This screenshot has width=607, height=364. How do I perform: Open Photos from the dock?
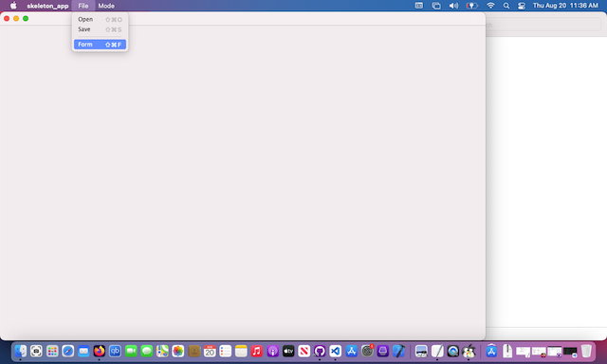click(x=178, y=352)
